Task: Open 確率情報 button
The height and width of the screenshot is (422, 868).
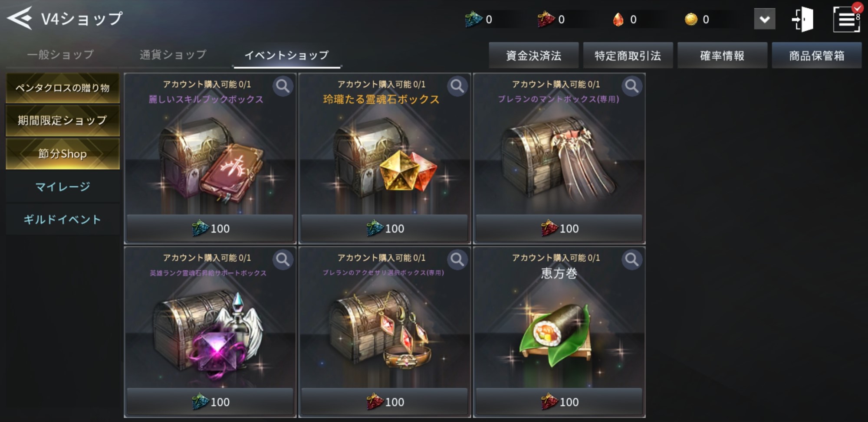Action: click(x=722, y=56)
